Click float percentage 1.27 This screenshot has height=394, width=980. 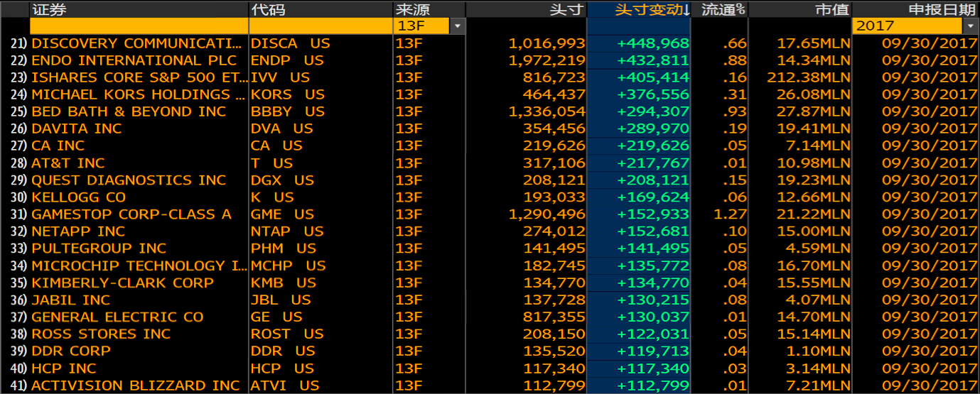tap(729, 214)
